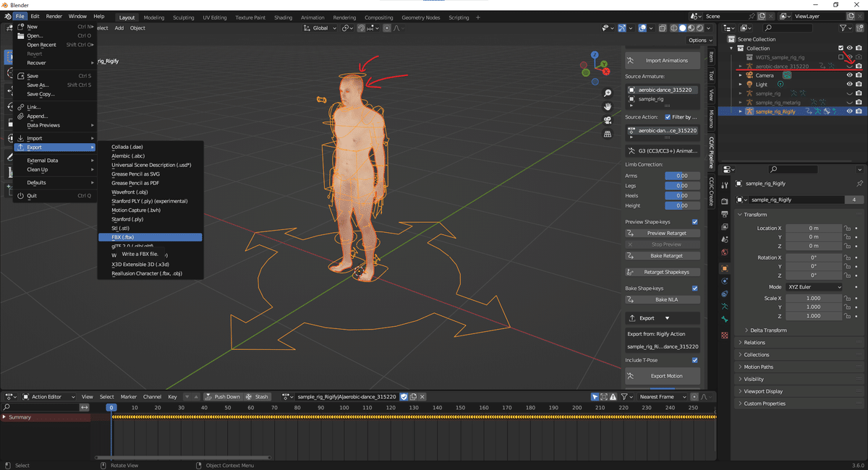Screen dimensions: 868x470
Task: Expand the Camera item in the outliner
Action: point(741,75)
